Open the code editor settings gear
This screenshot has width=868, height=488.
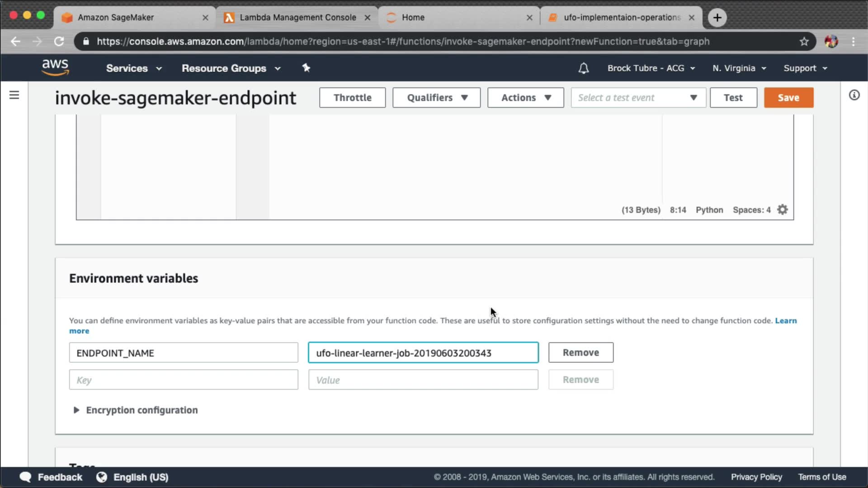(x=783, y=210)
